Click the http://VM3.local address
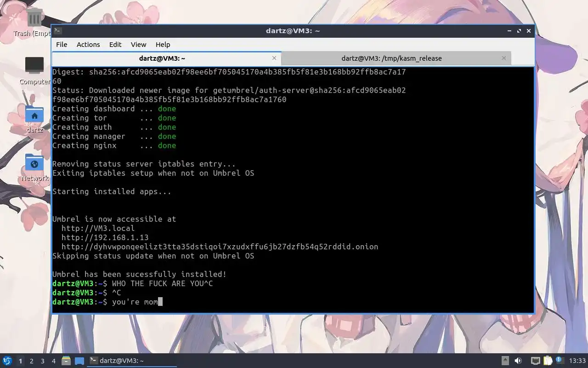 pyautogui.click(x=98, y=228)
